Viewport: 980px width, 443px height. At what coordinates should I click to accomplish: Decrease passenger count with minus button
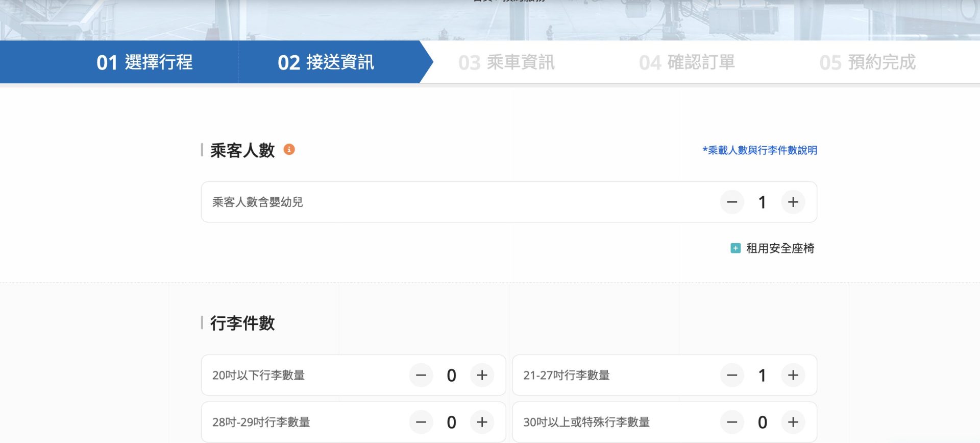732,202
